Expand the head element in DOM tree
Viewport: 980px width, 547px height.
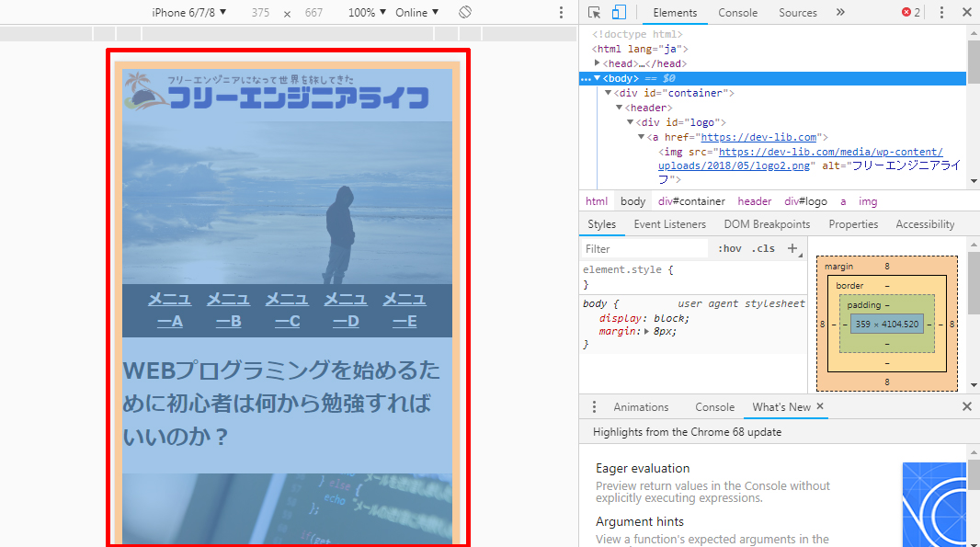pos(598,63)
